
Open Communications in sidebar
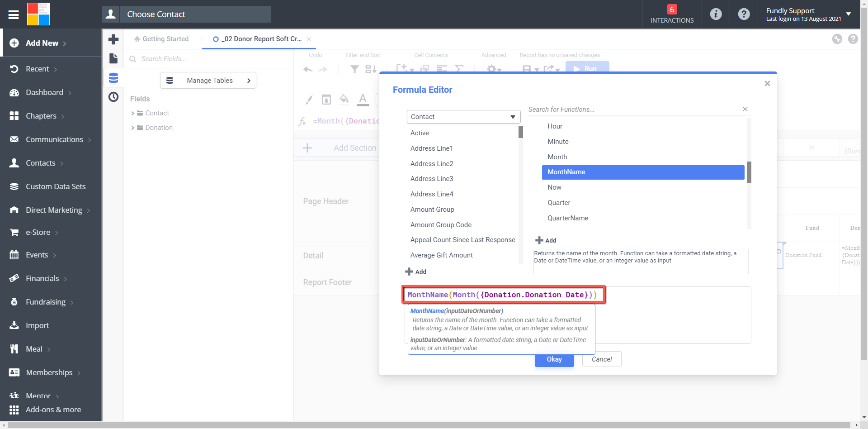pos(54,139)
